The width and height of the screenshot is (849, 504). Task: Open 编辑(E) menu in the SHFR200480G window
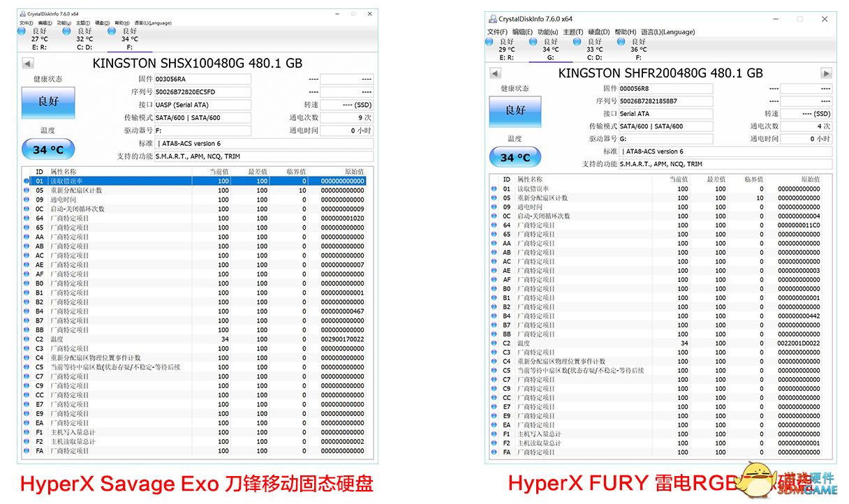(522, 32)
